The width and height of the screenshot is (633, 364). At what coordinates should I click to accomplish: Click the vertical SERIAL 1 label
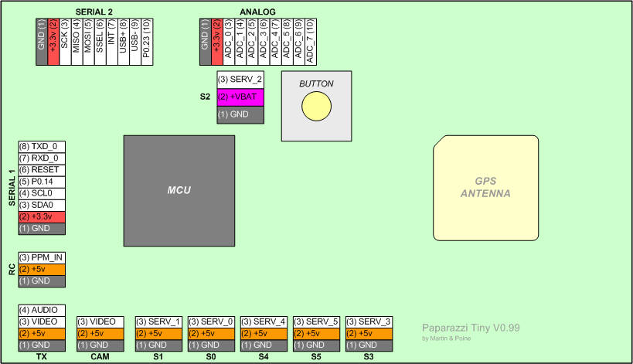[x=12, y=188]
